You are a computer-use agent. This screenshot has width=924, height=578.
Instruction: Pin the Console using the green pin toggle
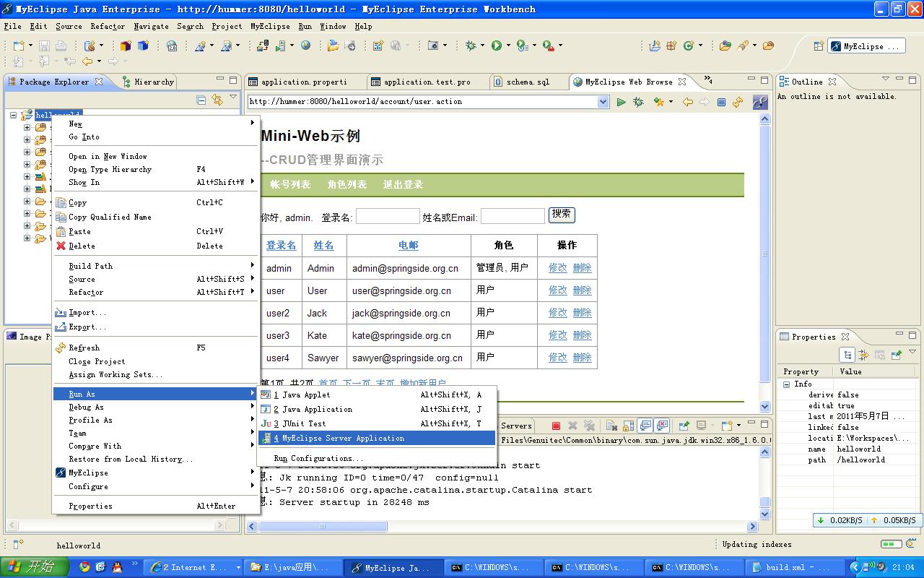point(684,426)
